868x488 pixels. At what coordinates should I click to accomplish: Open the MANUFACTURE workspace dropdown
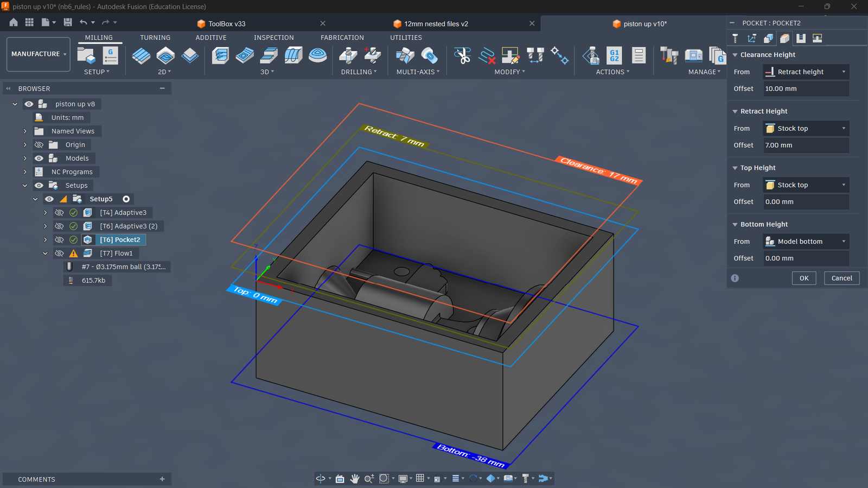pos(39,54)
